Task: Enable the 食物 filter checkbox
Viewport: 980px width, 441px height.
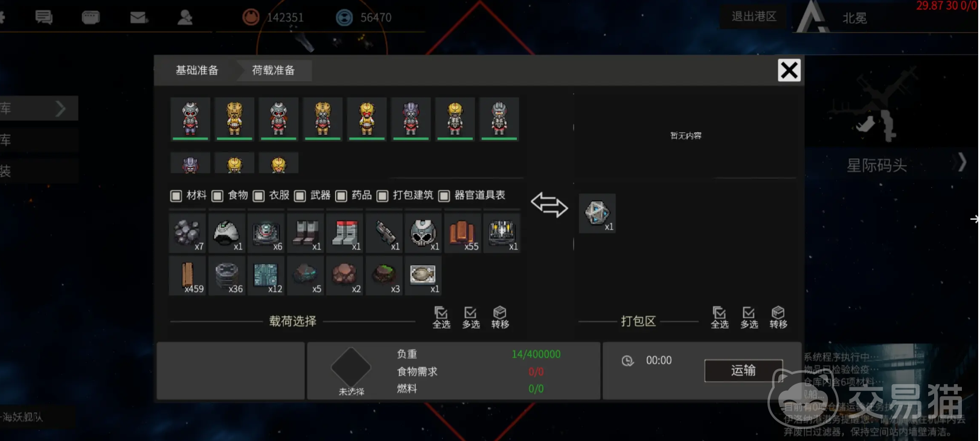Action: (x=218, y=196)
